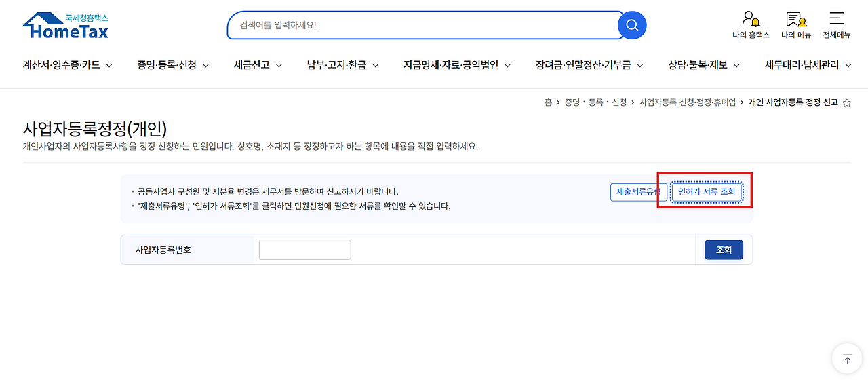The height and width of the screenshot is (382, 868).
Task: Click the 사업자등록번호 label
Action: 163,250
